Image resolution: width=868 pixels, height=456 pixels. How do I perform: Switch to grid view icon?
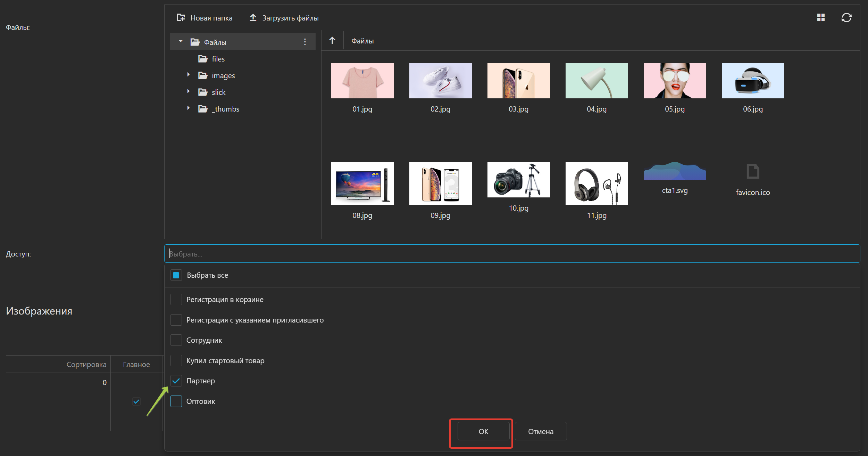pyautogui.click(x=821, y=18)
